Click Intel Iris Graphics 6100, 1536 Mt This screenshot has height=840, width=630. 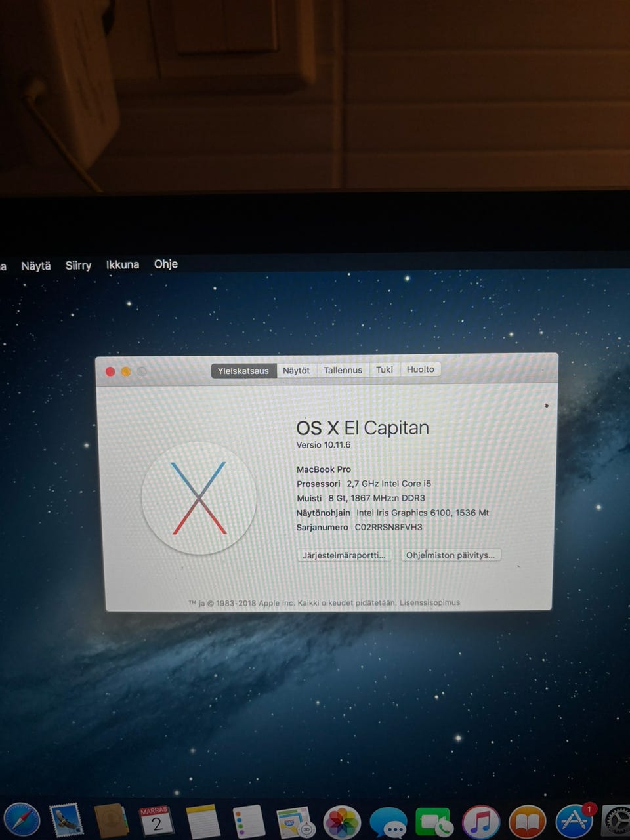423,513
